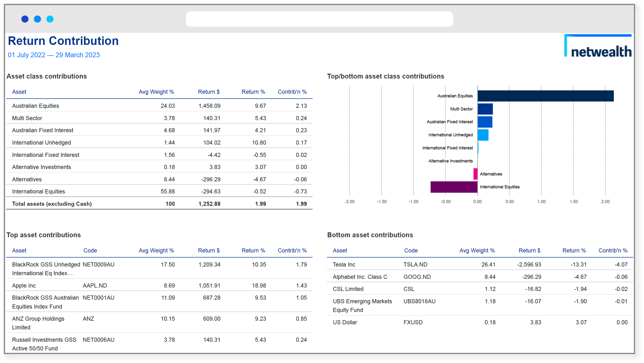Image resolution: width=644 pixels, height=363 pixels.
Task: Click the browser address bar
Action: (x=319, y=19)
